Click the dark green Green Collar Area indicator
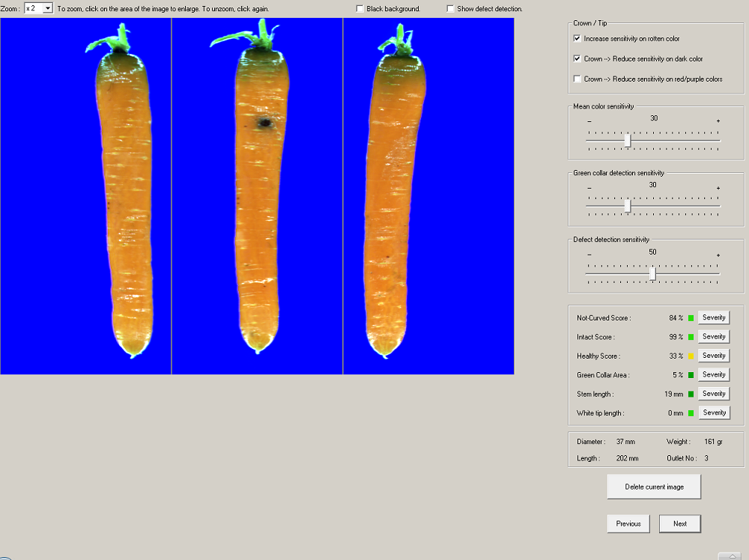This screenshot has width=749, height=560. tap(691, 375)
